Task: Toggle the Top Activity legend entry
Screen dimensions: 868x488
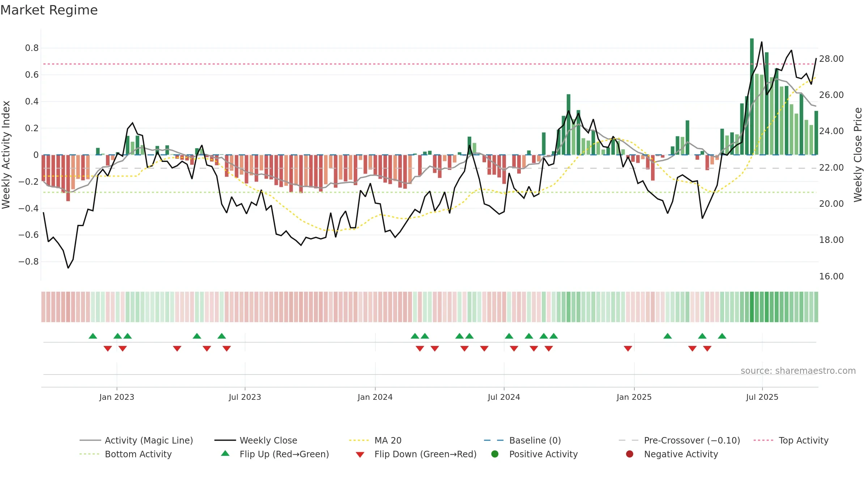Action: (791, 440)
